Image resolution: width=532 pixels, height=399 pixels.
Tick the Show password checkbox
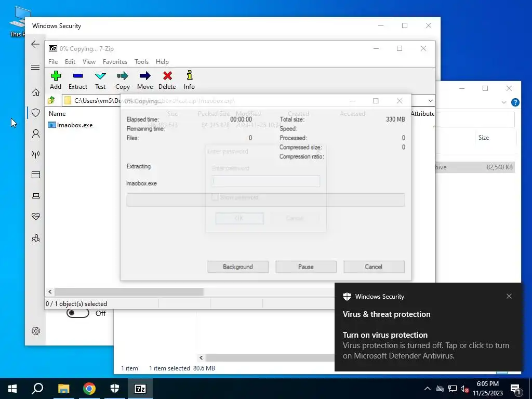pos(215,197)
